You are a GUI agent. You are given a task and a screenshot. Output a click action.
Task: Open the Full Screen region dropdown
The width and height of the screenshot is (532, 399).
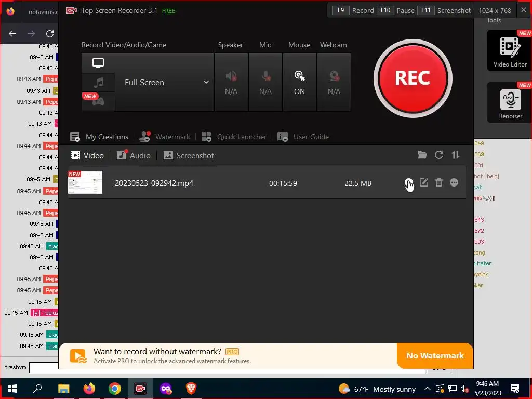[x=165, y=82]
